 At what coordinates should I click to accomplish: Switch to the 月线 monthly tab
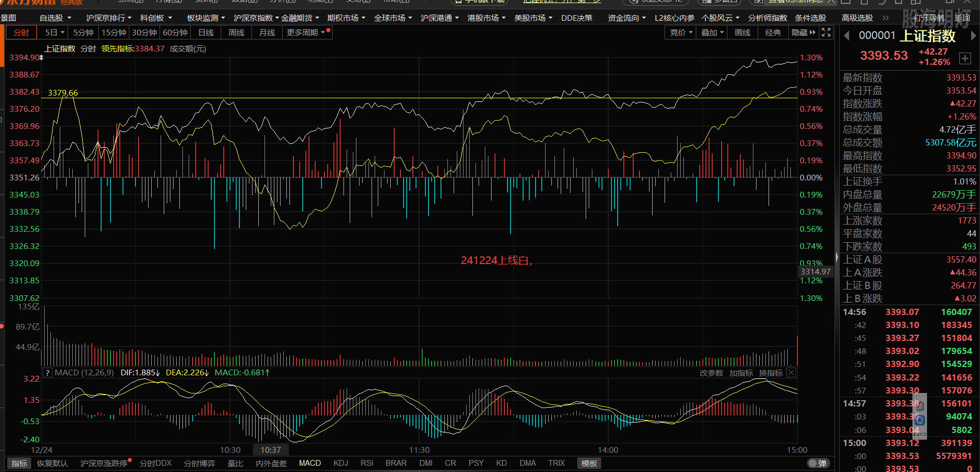pos(267,32)
